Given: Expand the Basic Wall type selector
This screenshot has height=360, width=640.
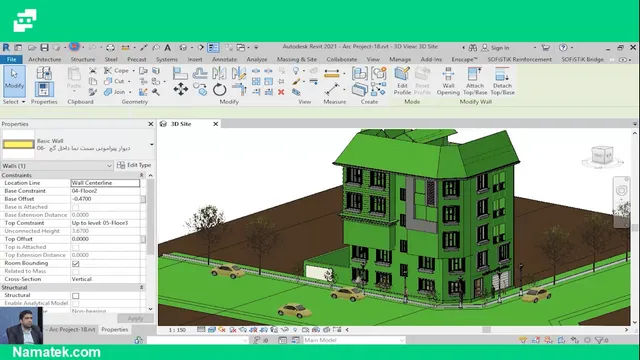Looking at the screenshot, I should coord(151,144).
